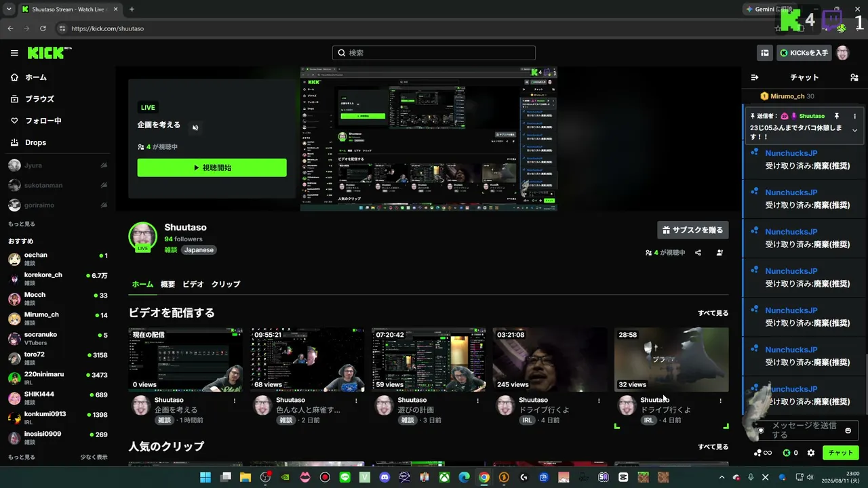868x488 pixels.
Task: Open a new Chrome tab
Action: click(132, 9)
